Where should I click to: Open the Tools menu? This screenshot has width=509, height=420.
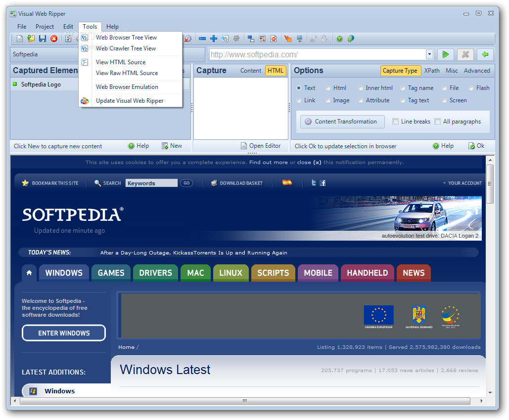coord(90,27)
